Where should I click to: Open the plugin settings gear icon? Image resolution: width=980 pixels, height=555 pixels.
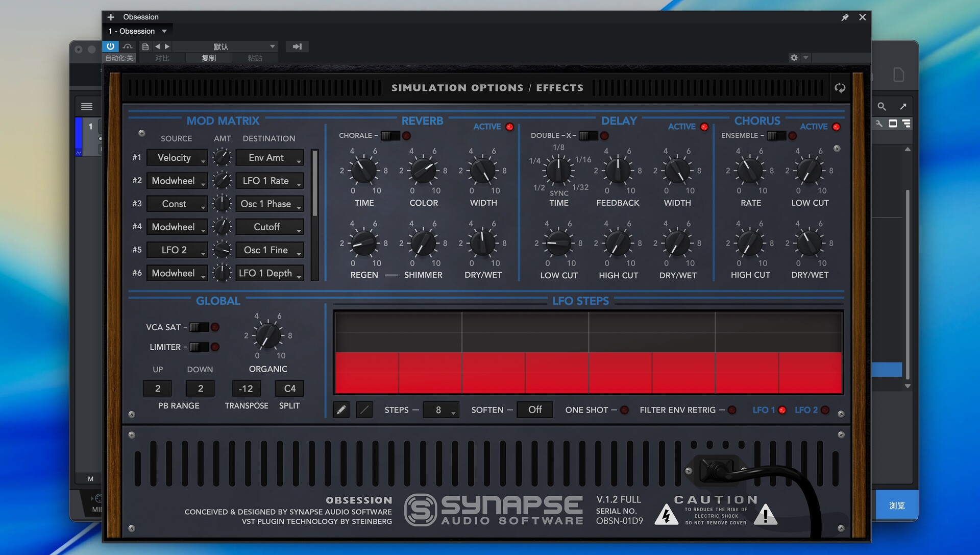click(794, 58)
